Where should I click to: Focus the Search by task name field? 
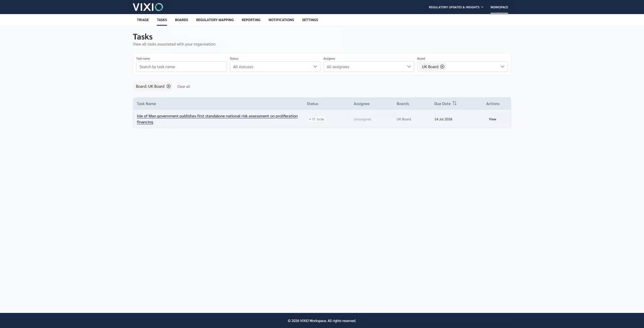181,67
